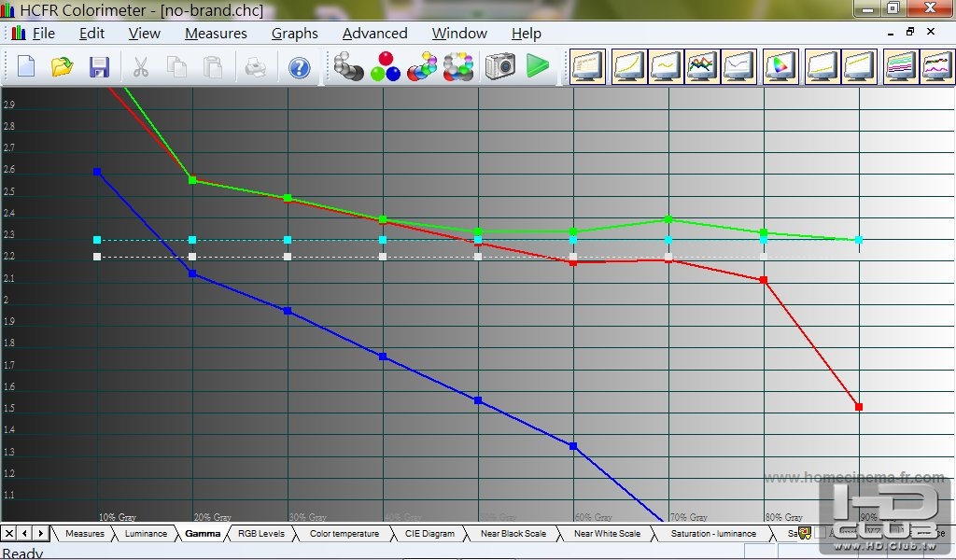
Task: Open the Help menu
Action: [527, 34]
